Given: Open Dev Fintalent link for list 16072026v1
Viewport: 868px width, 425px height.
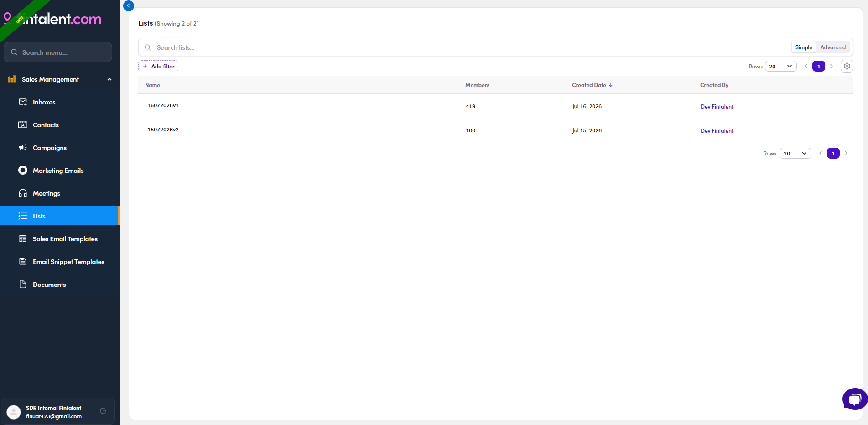Looking at the screenshot, I should 717,107.
